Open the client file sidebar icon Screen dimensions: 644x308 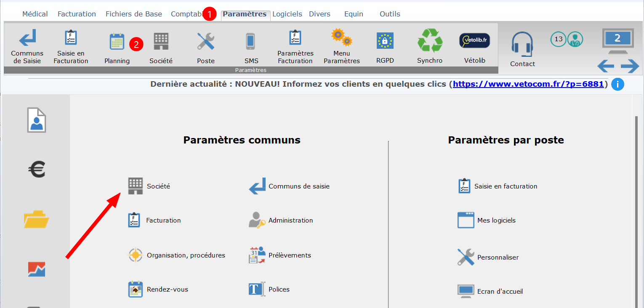pos(37,120)
